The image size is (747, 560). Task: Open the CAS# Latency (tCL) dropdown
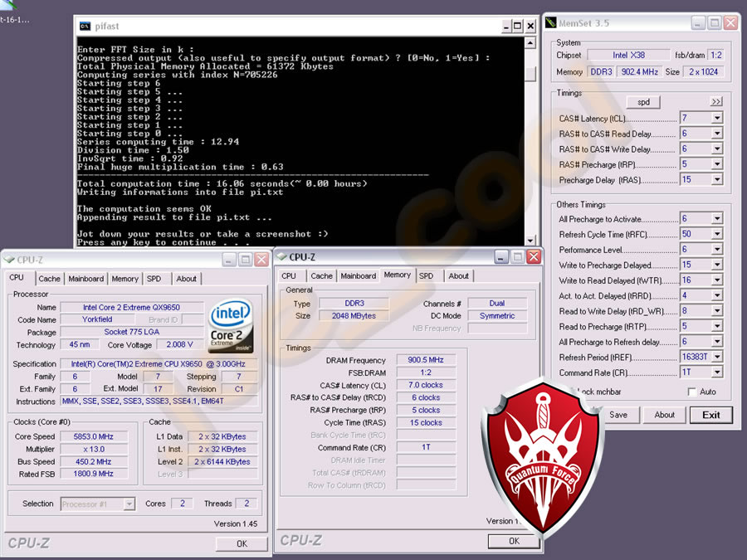pos(717,118)
